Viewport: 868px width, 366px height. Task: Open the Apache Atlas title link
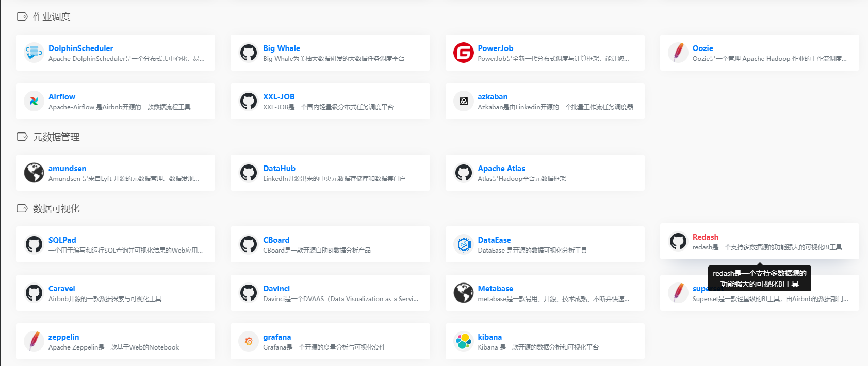(x=501, y=169)
